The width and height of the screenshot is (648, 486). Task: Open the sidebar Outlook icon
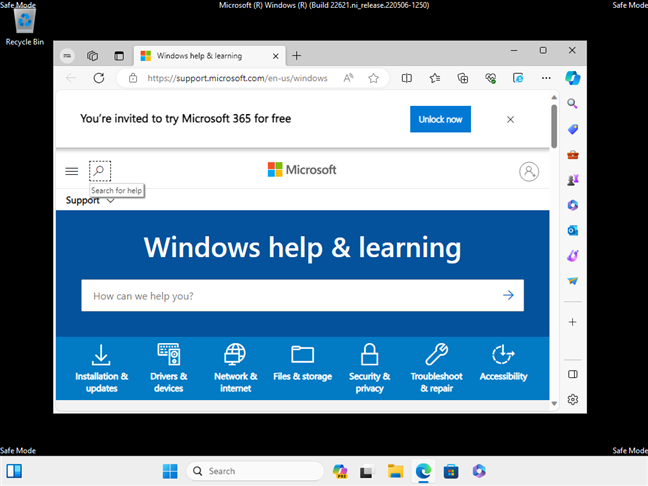pyautogui.click(x=572, y=231)
